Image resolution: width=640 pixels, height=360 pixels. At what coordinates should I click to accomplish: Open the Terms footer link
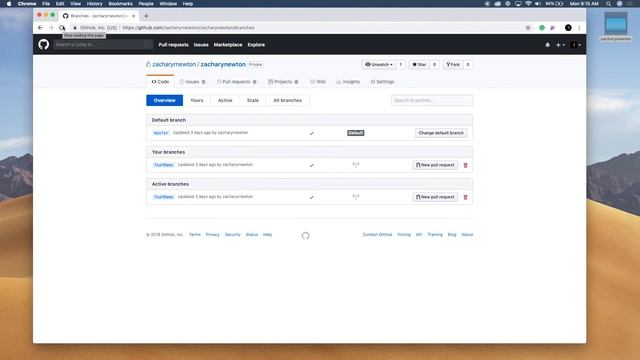coord(195,235)
